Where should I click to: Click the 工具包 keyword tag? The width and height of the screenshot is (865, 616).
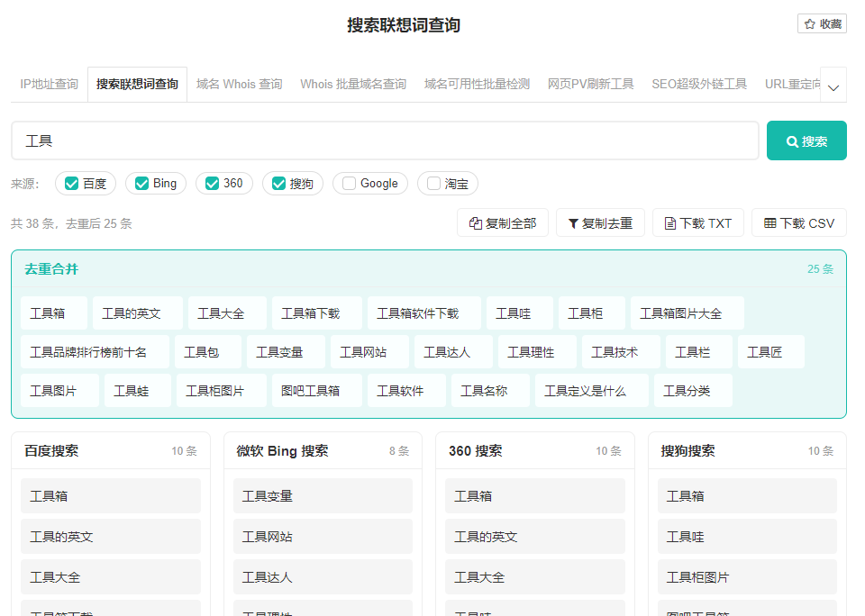click(208, 352)
